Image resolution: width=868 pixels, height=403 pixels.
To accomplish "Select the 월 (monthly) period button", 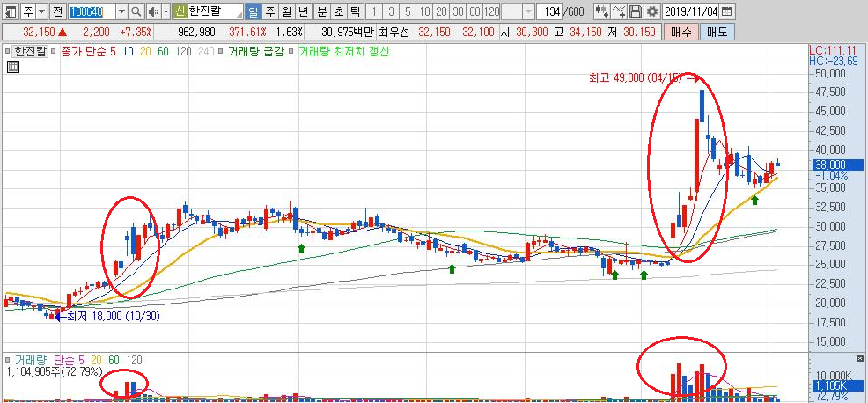I will pos(286,11).
